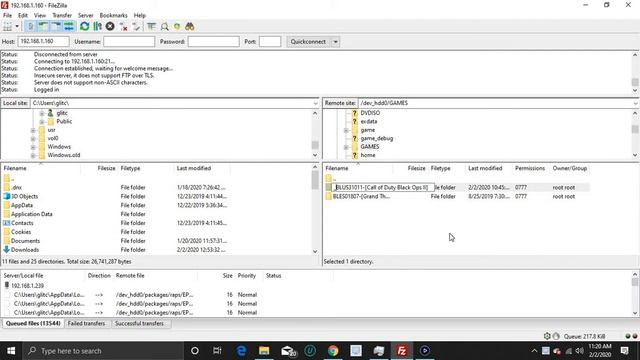640x360 pixels.
Task: Open Google Chrome from the taskbar
Action: tap(333, 351)
